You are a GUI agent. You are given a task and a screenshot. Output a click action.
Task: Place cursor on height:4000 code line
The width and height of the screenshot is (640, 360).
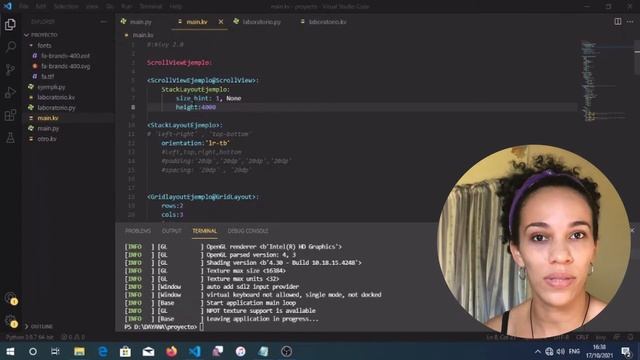[x=196, y=107]
